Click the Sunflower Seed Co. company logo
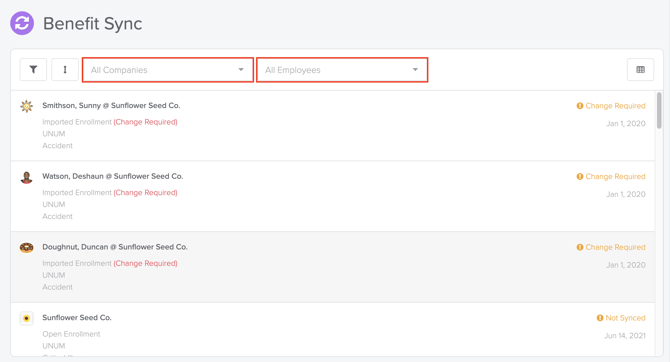Image resolution: width=670 pixels, height=362 pixels. [x=26, y=318]
